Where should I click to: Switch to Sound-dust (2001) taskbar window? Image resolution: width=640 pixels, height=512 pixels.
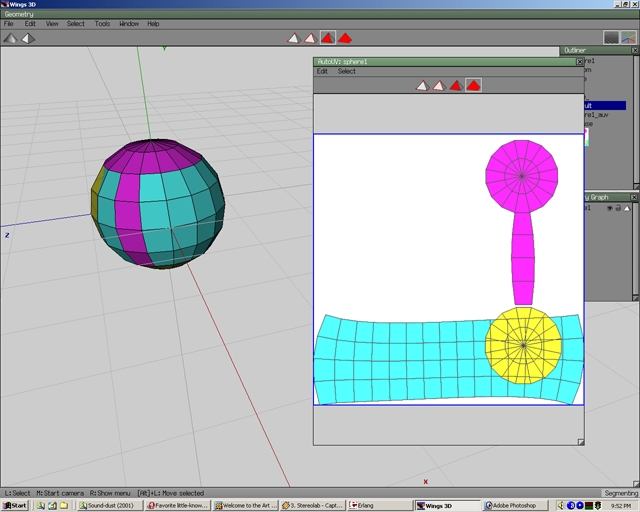[111, 505]
